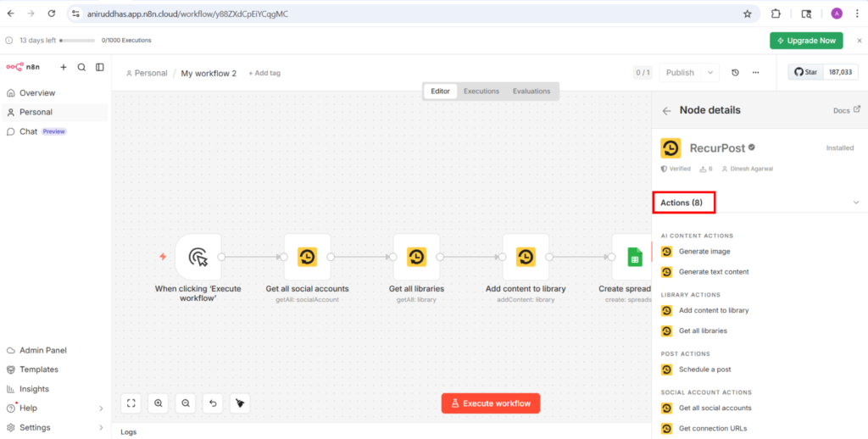The height and width of the screenshot is (439, 868).
Task: Zoom in on the canvas
Action: (x=159, y=403)
